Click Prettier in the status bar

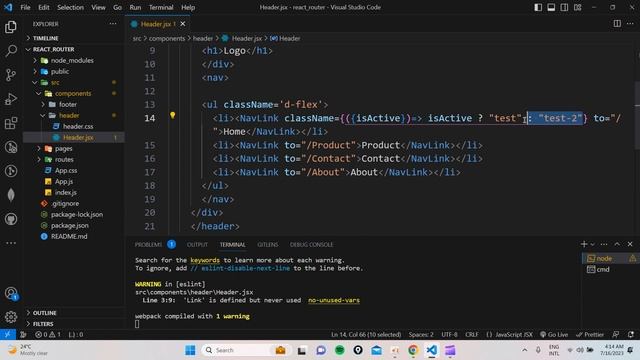tap(590, 334)
